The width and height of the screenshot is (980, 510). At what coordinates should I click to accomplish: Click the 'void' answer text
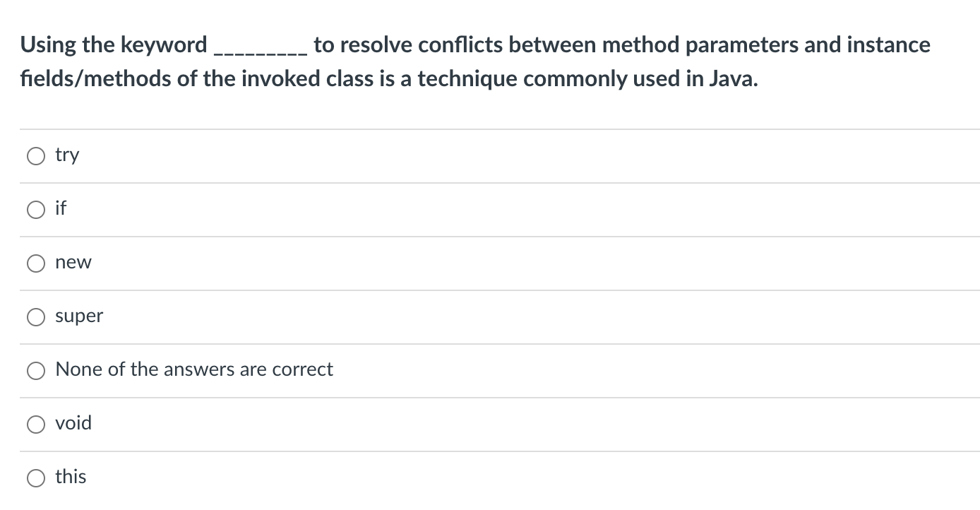(x=74, y=422)
